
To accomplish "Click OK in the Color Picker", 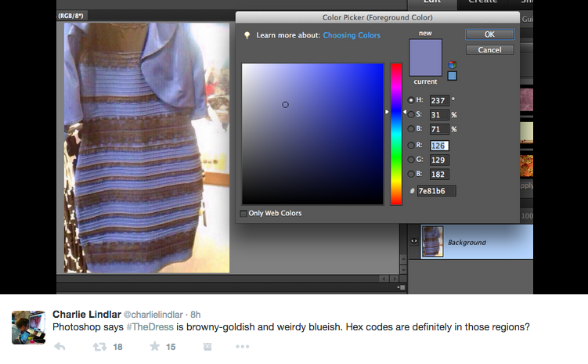I will click(x=490, y=34).
